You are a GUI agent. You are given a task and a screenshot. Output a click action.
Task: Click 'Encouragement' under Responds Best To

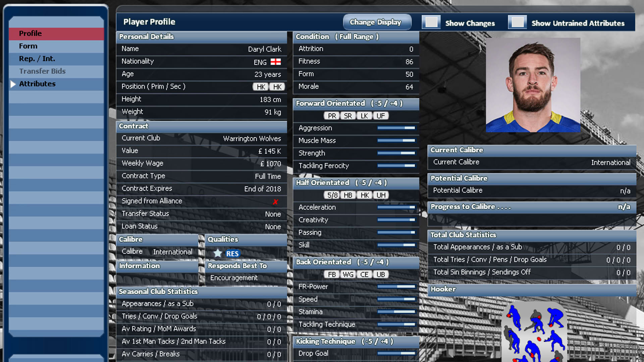(234, 278)
